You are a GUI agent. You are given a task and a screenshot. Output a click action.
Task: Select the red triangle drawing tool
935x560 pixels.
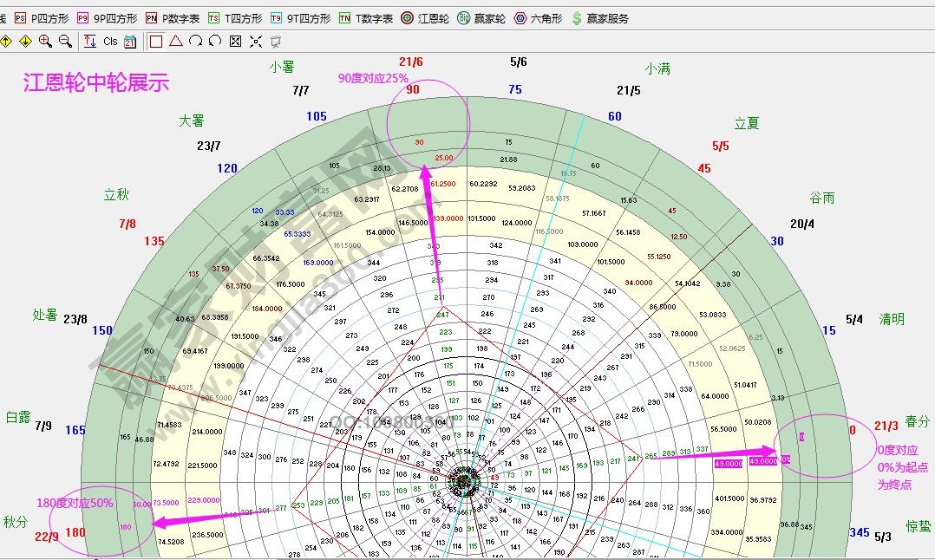click(176, 41)
